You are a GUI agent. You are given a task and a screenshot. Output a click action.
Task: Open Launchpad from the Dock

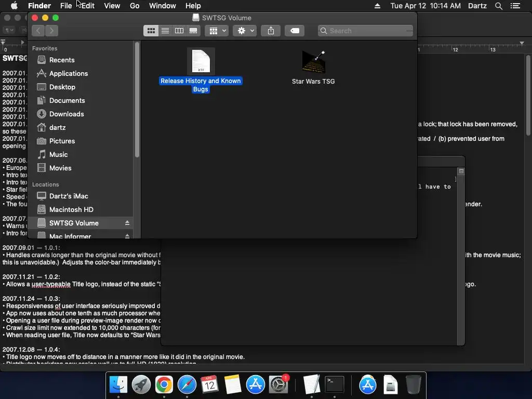[x=141, y=385]
